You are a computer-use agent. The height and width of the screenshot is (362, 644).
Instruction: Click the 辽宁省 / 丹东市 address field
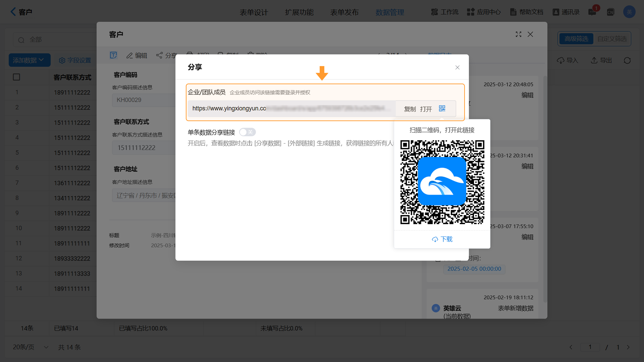click(x=144, y=195)
